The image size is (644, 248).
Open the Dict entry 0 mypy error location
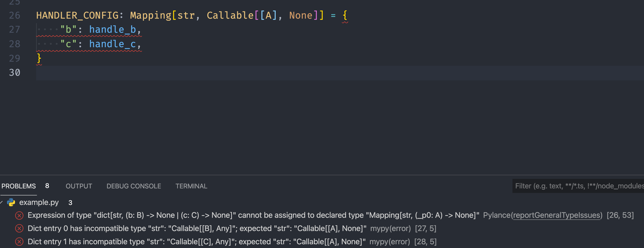pyautogui.click(x=125, y=229)
